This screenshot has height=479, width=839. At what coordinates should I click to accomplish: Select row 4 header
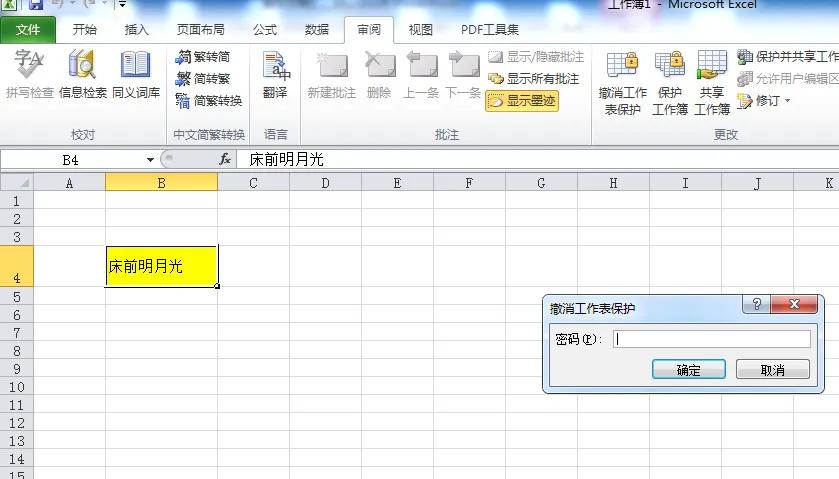[x=17, y=266]
